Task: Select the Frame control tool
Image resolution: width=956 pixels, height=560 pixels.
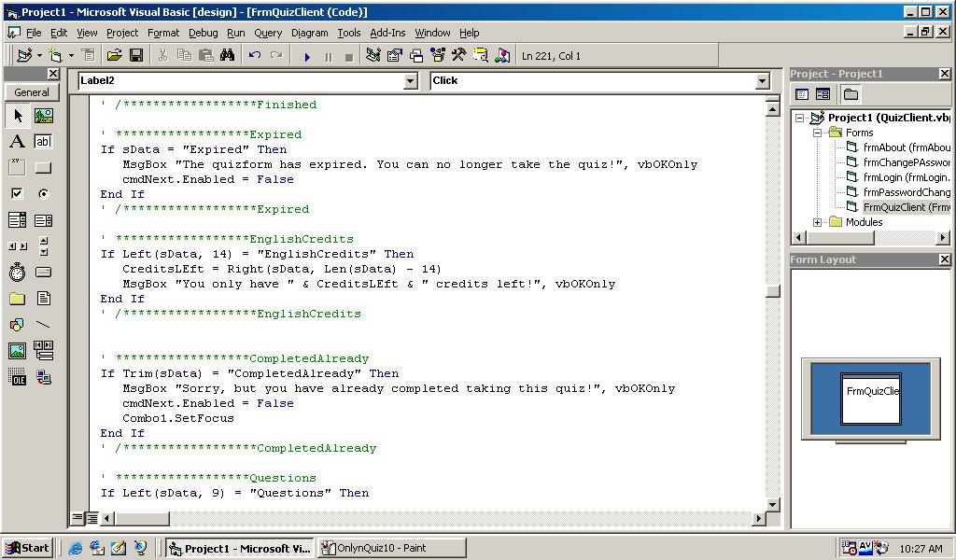Action: (18, 168)
